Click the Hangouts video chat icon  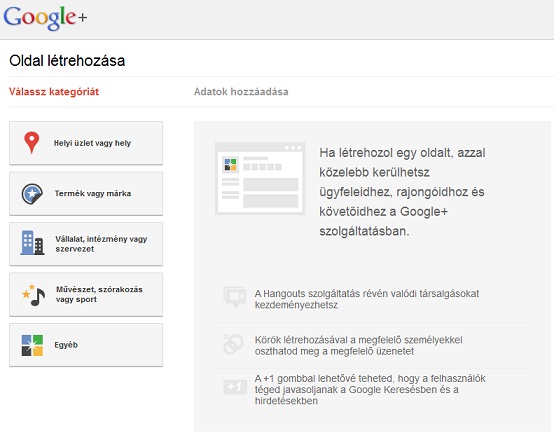click(235, 297)
